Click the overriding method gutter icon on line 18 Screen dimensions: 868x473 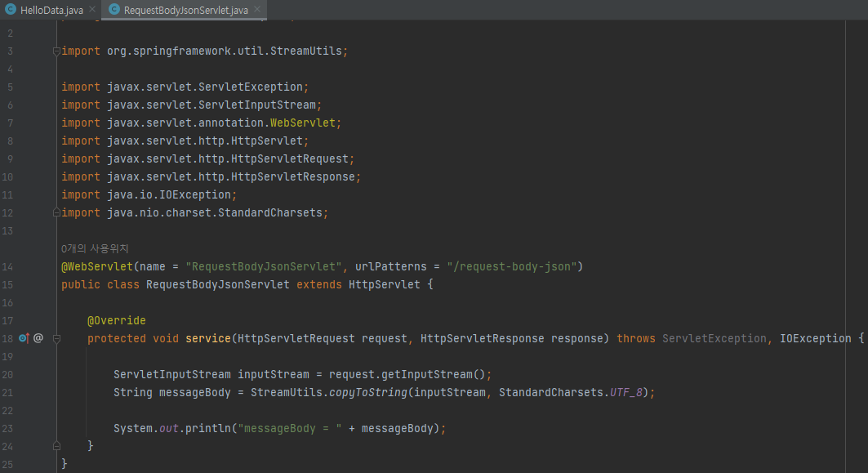click(x=24, y=338)
